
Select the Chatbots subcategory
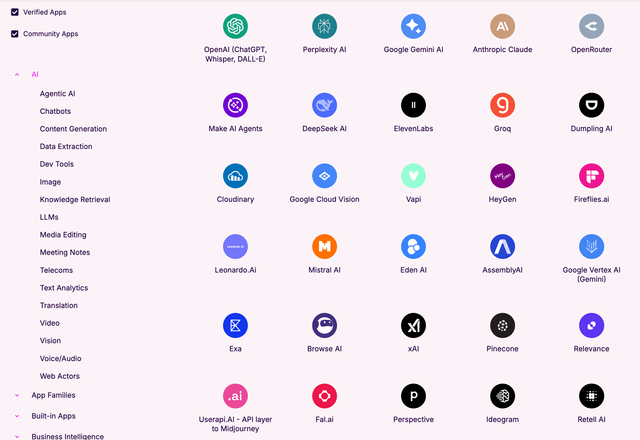click(55, 111)
